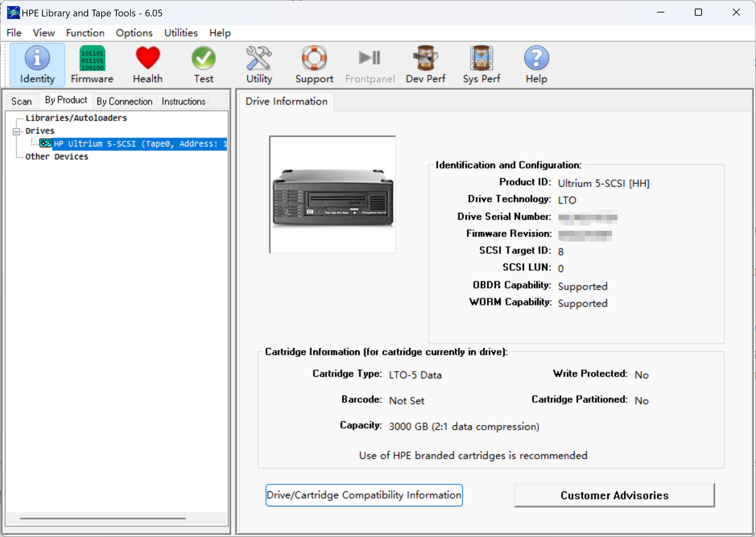Click the Cartridge Type value LTO-5 Data
This screenshot has width=756, height=537.
click(x=415, y=375)
